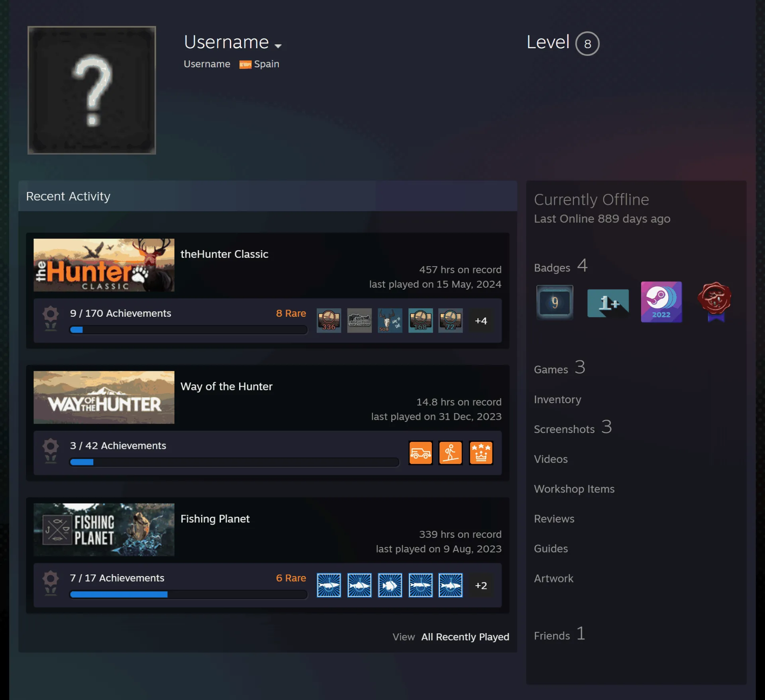Open Fishing Planet game banner
The width and height of the screenshot is (765, 700).
(x=104, y=529)
